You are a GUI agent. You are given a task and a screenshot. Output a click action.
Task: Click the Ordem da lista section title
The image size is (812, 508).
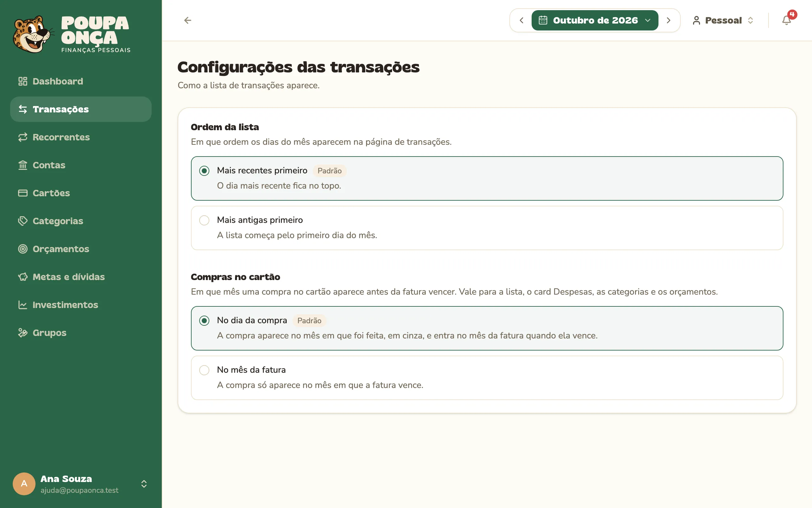tap(225, 127)
